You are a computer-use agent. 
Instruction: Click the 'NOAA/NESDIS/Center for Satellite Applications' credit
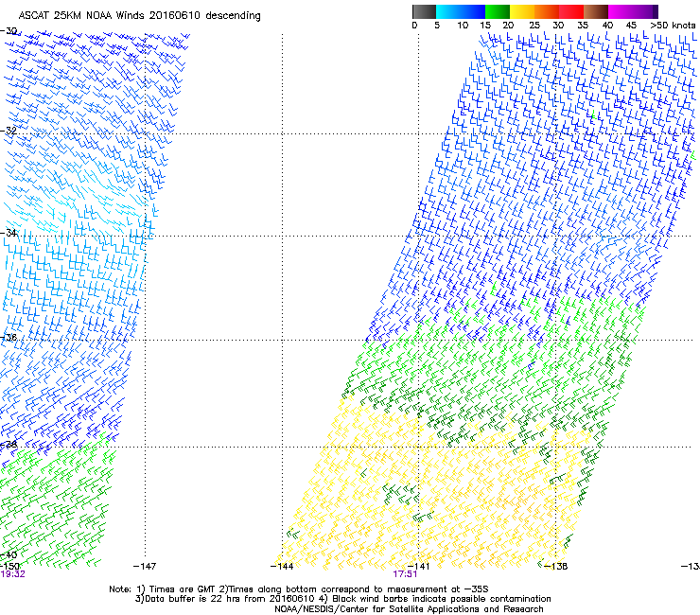[378, 608]
